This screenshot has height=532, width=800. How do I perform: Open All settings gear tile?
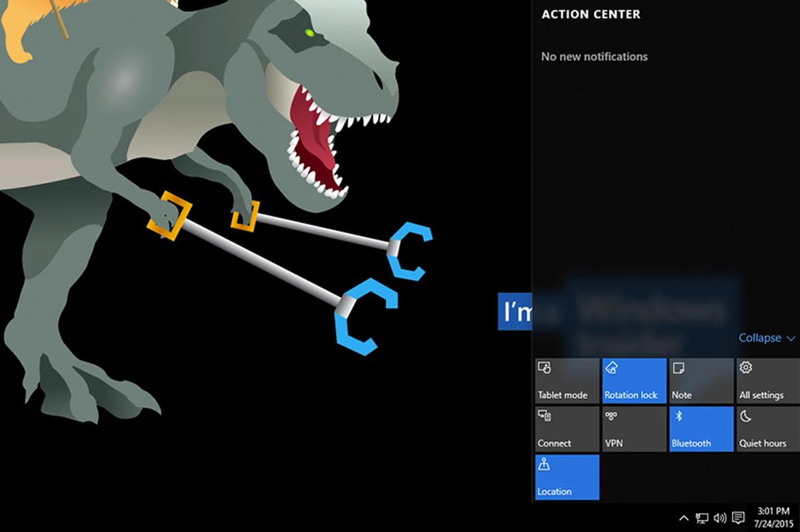tap(767, 380)
